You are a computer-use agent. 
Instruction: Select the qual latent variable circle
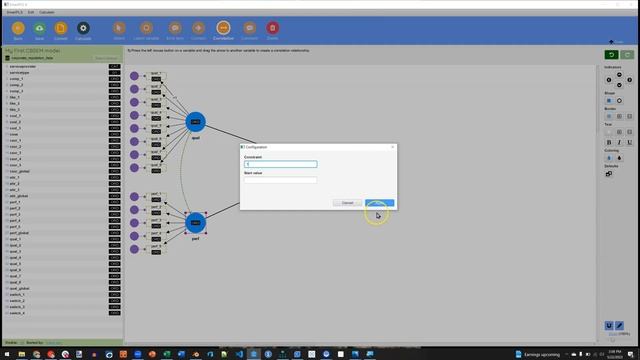tap(196, 122)
